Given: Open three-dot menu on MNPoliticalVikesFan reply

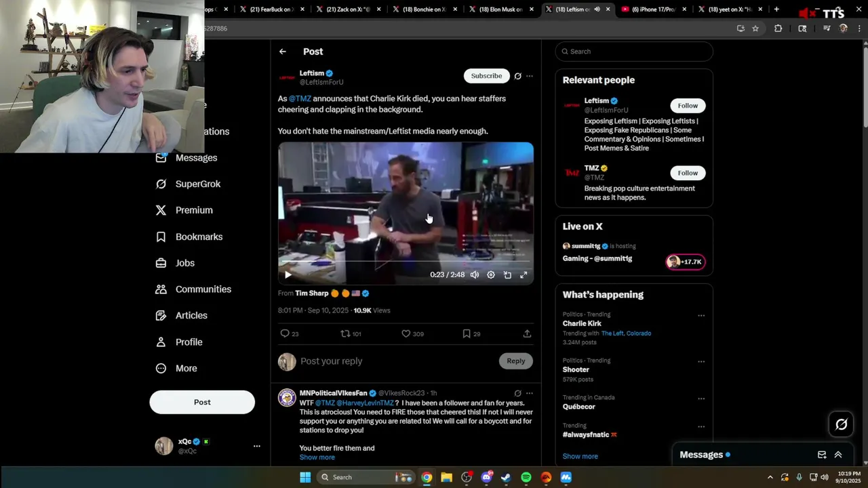Looking at the screenshot, I should [530, 393].
